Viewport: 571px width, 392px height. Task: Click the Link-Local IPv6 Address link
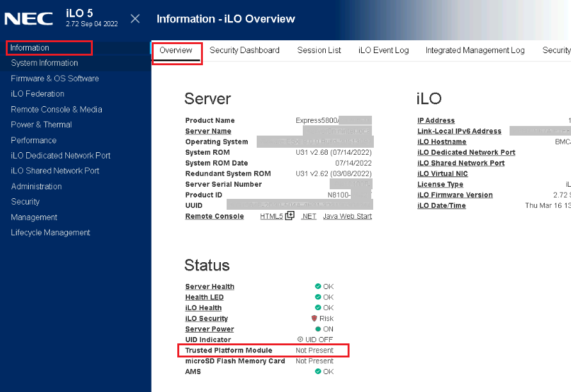459,131
